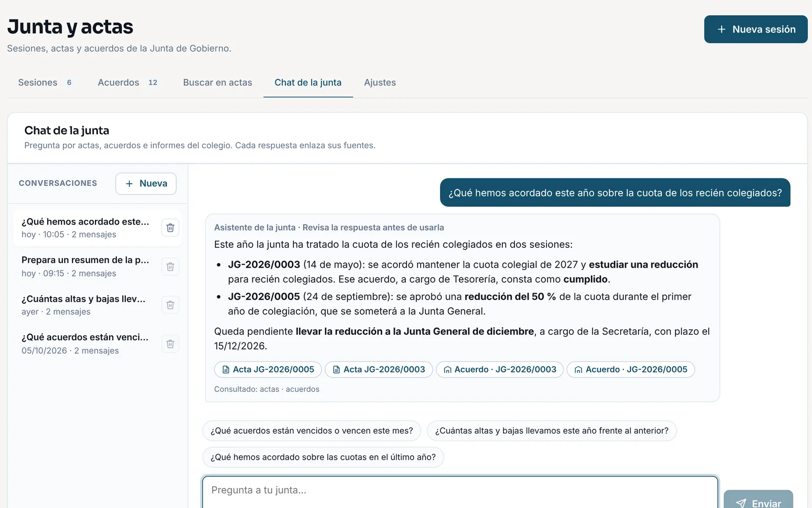Select the Chat de la junta tab
This screenshot has width=812, height=508.
click(x=308, y=82)
